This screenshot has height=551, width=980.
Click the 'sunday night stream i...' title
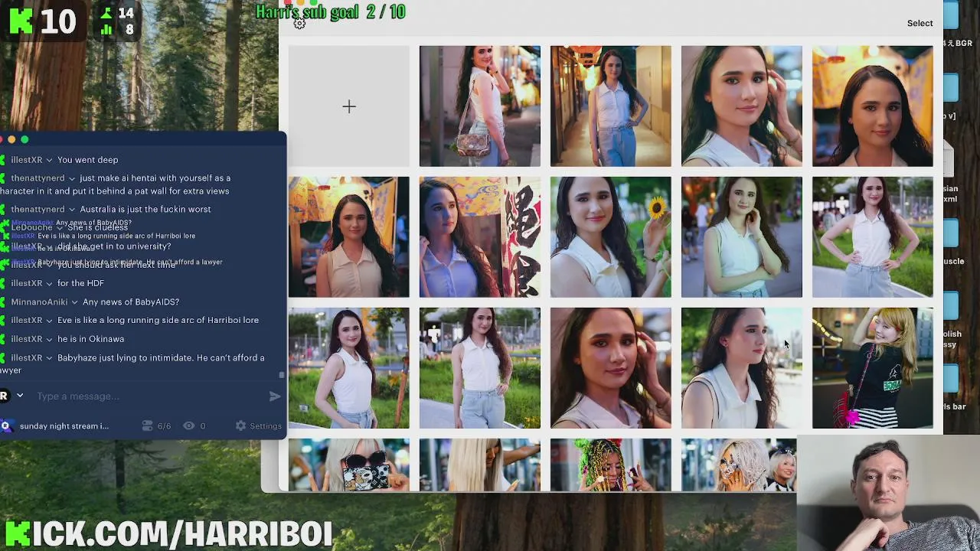(64, 425)
